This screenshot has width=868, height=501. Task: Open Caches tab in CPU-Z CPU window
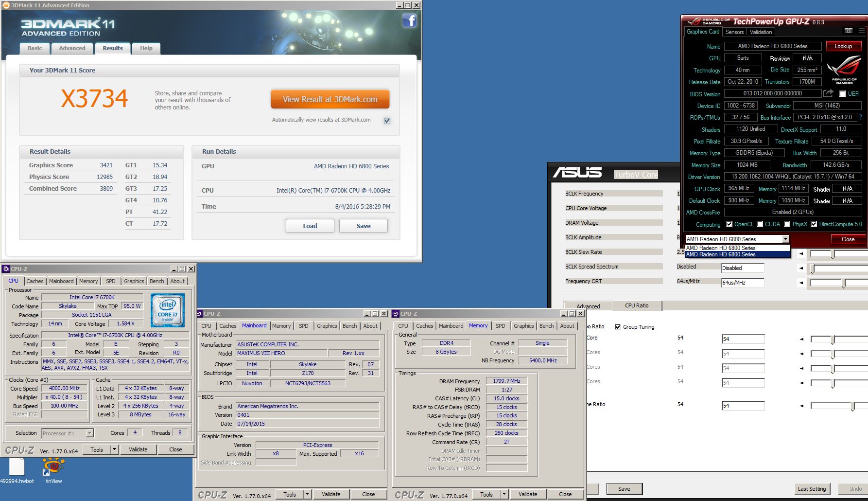pos(35,281)
